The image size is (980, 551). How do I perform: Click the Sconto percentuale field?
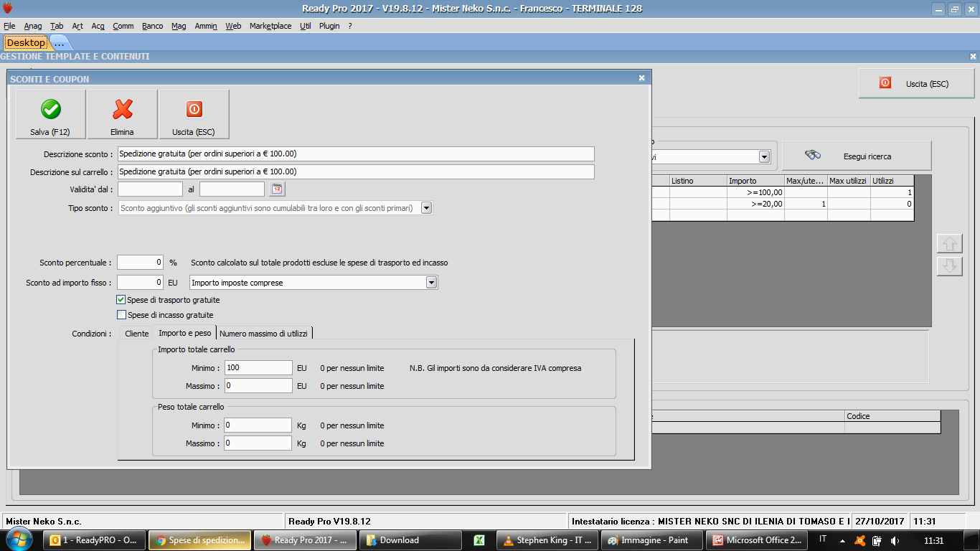pos(141,263)
